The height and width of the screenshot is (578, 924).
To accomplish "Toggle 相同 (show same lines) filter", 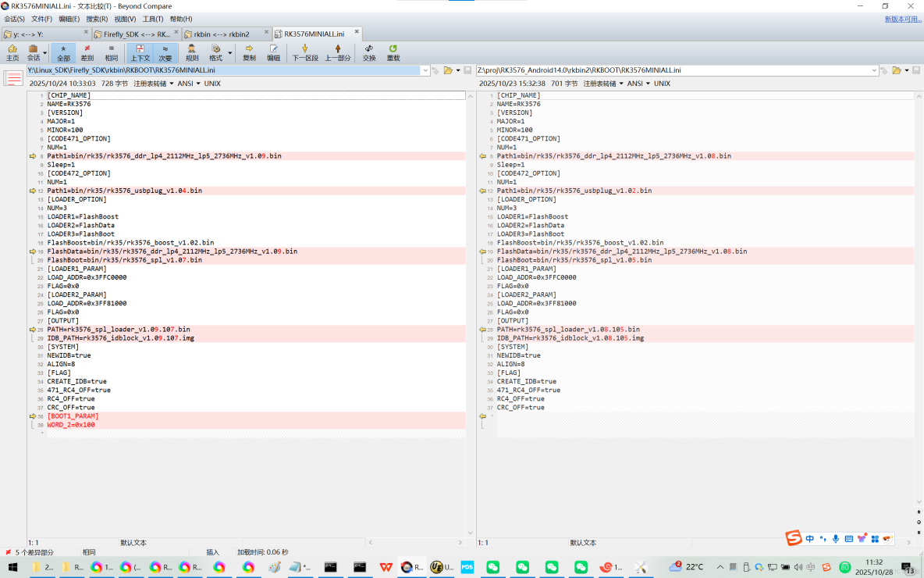I will 112,53.
